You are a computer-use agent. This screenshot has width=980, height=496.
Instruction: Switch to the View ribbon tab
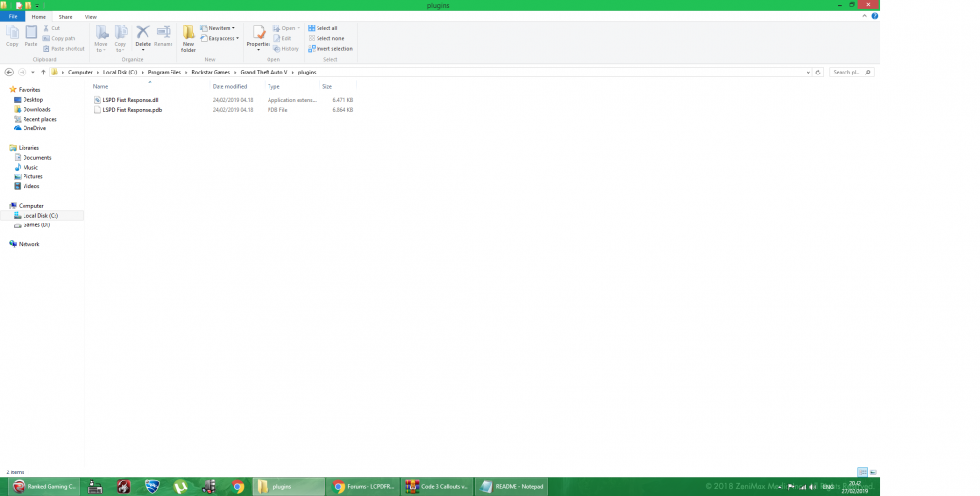tap(90, 17)
